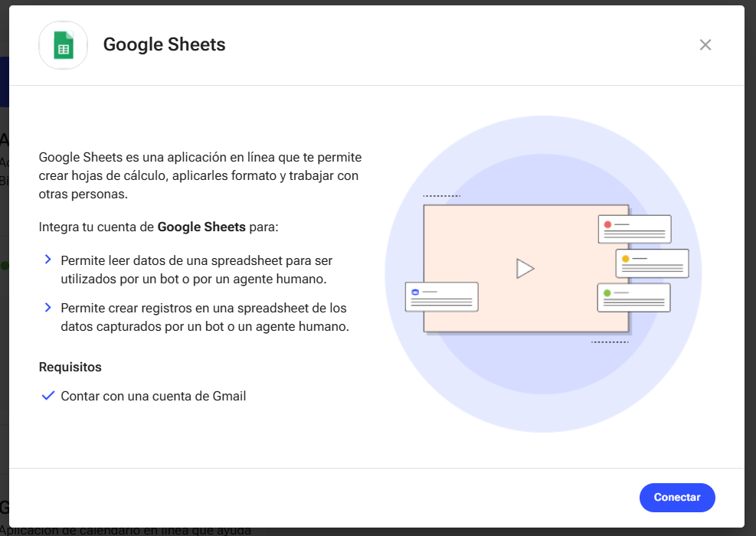Click the blue-dot card in the illustration
Image resolution: width=756 pixels, height=536 pixels.
tap(442, 297)
